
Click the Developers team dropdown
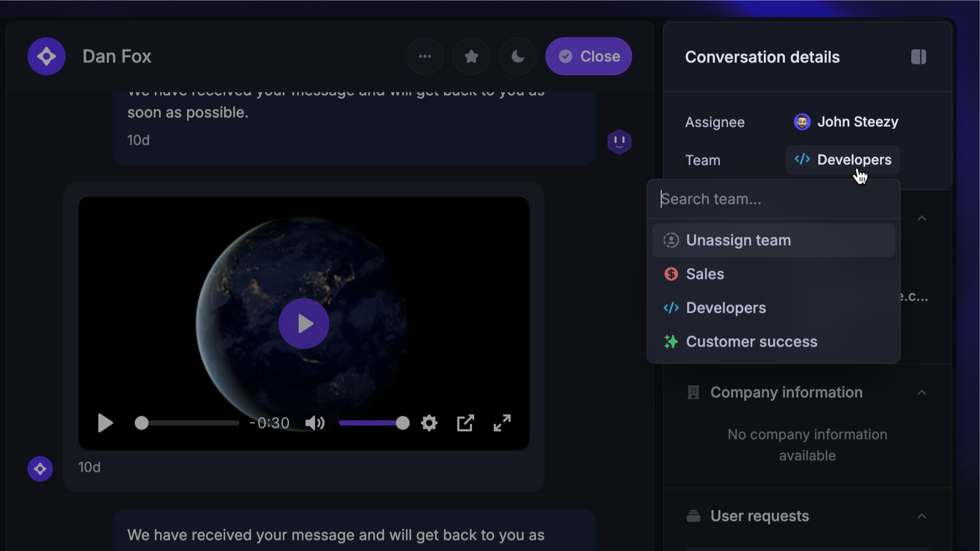click(843, 160)
